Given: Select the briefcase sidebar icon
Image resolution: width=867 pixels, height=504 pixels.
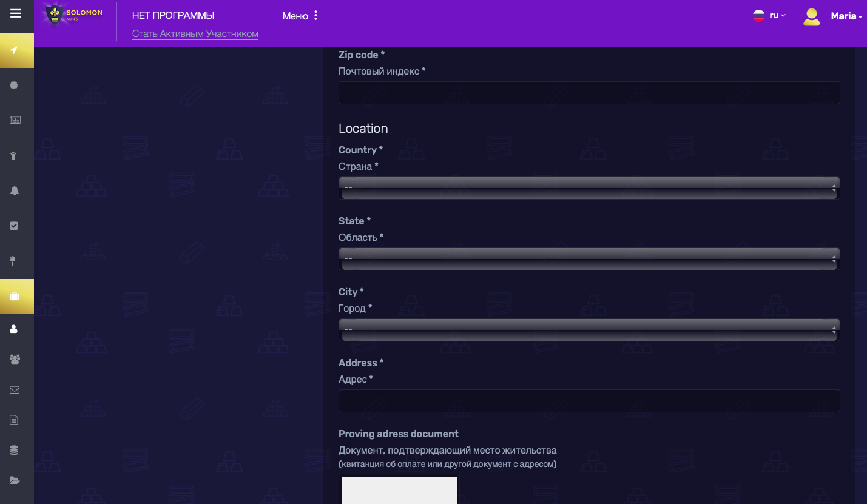Looking at the screenshot, I should click(x=15, y=296).
